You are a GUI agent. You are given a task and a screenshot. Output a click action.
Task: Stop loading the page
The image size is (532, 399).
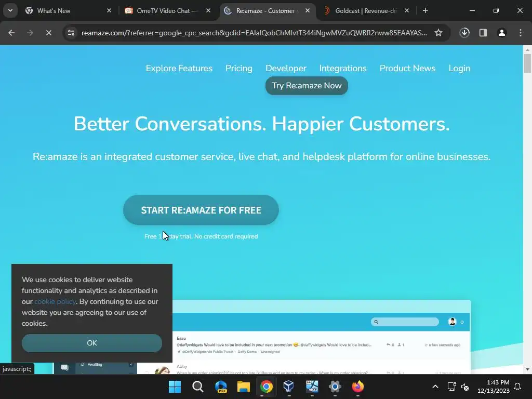(48, 33)
